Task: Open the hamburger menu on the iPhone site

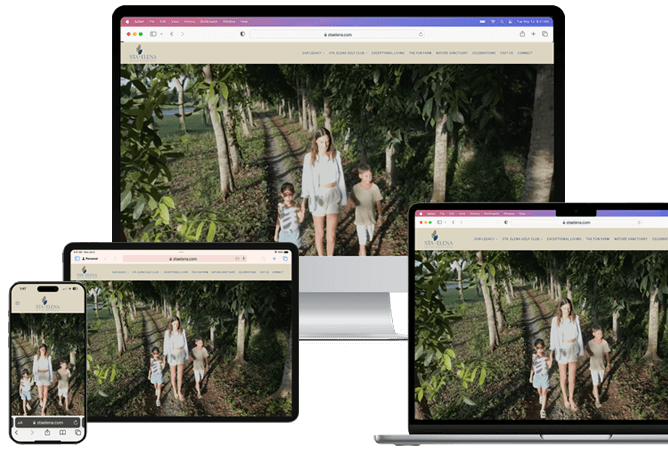Action: tap(17, 303)
